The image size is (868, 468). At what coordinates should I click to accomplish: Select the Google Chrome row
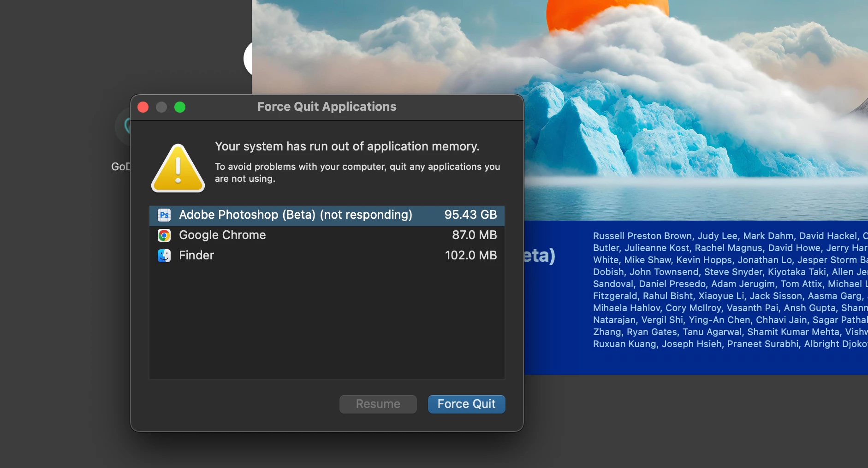click(x=327, y=235)
